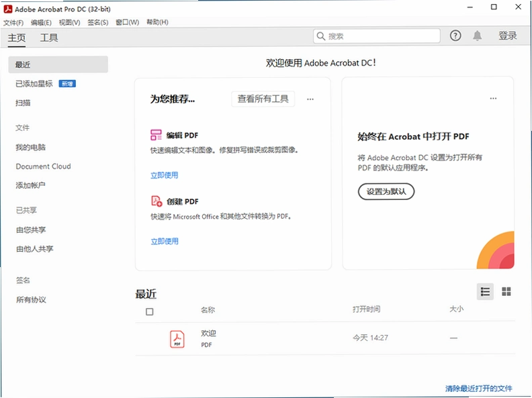532x398 pixels.
Task: Select 所有协议 in the sidebar
Action: [x=31, y=300]
